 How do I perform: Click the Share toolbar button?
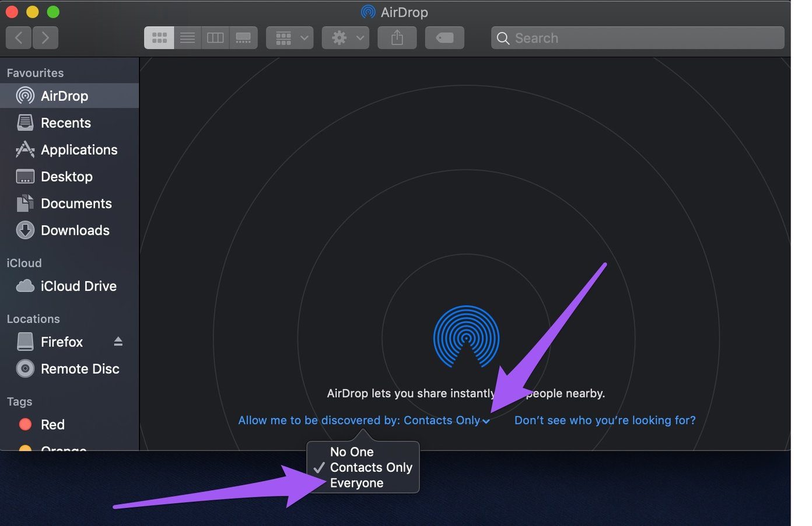[397, 38]
